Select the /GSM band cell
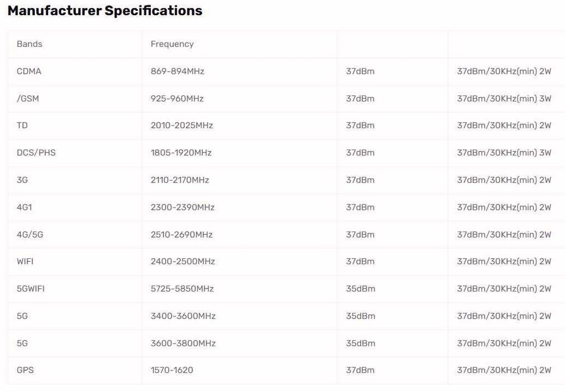The height and width of the screenshot is (392, 565). coord(28,98)
